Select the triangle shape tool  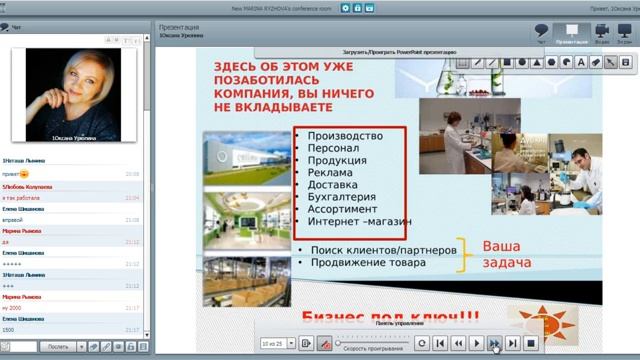pos(537,62)
